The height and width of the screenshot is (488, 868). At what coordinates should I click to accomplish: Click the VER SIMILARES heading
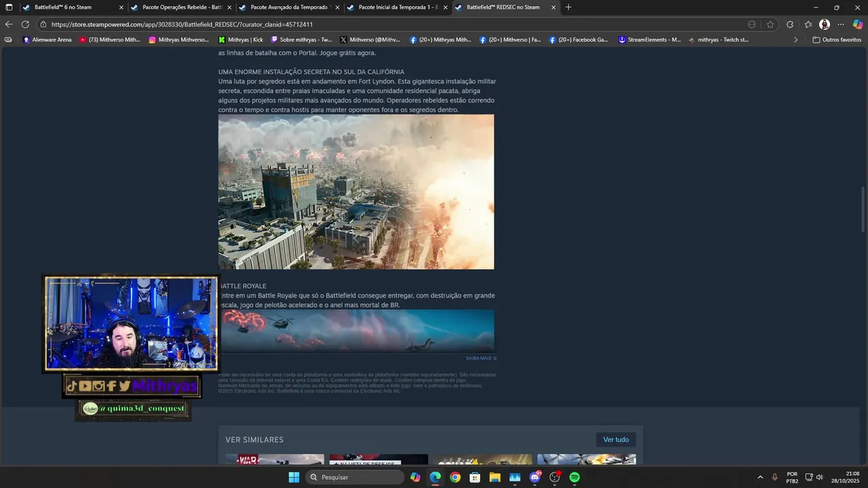(x=254, y=440)
